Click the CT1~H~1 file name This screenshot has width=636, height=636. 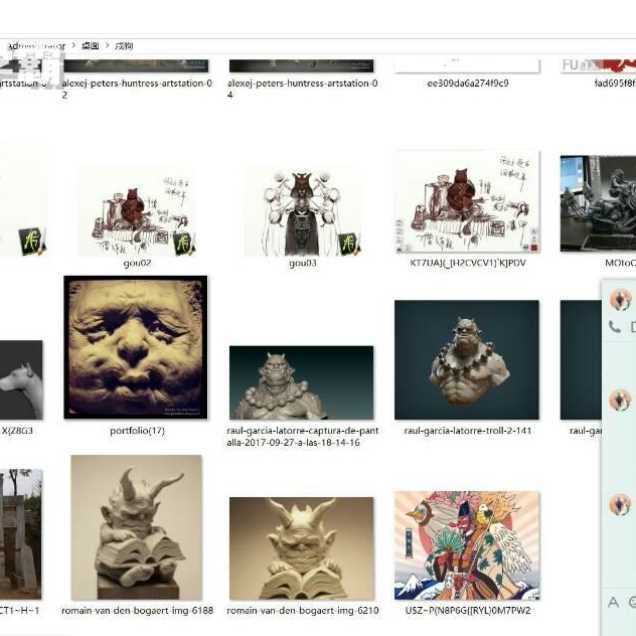pyautogui.click(x=19, y=610)
